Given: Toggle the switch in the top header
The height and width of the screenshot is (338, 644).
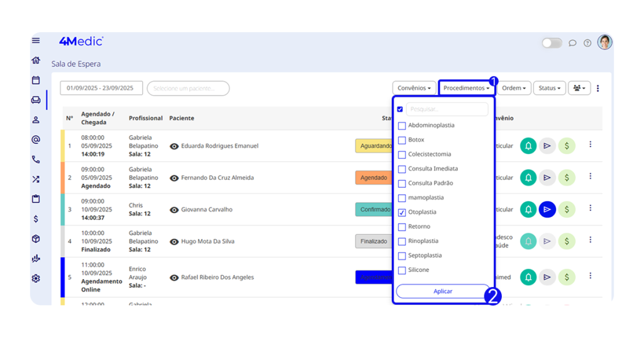Looking at the screenshot, I should coord(552,43).
